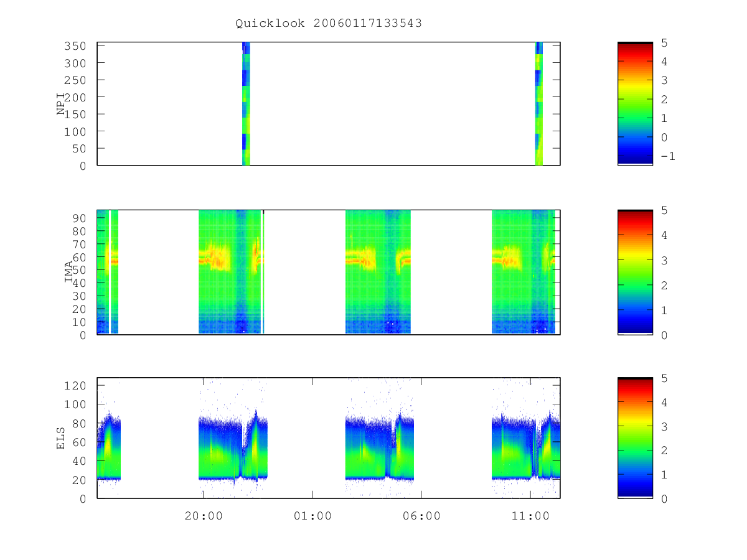Click the 11:00 time axis label

pos(530,516)
